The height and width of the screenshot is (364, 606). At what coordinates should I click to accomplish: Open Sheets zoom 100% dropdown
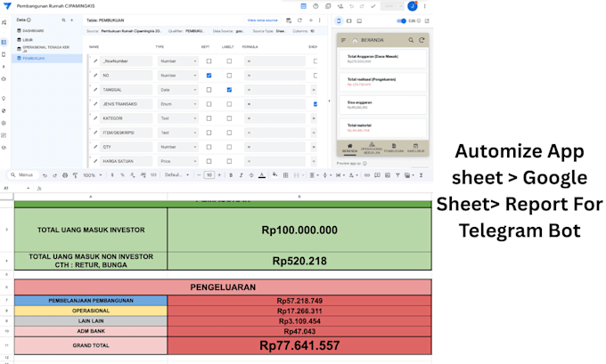[x=93, y=175]
